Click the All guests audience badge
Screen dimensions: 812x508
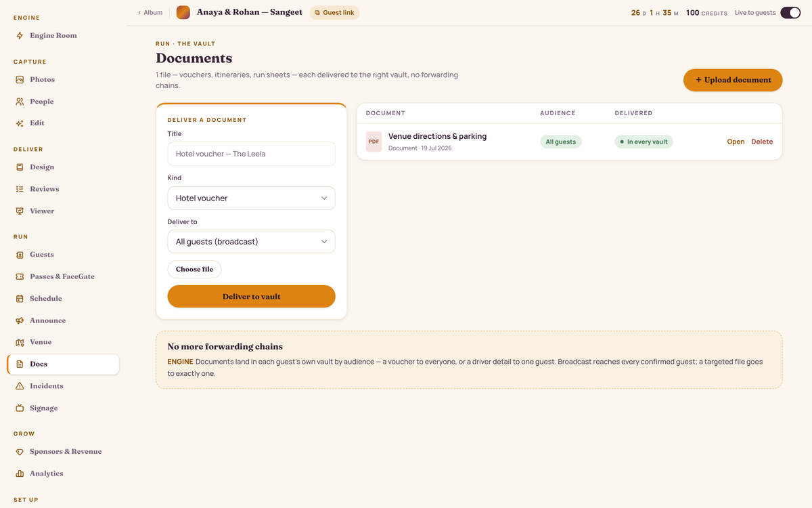click(x=560, y=142)
